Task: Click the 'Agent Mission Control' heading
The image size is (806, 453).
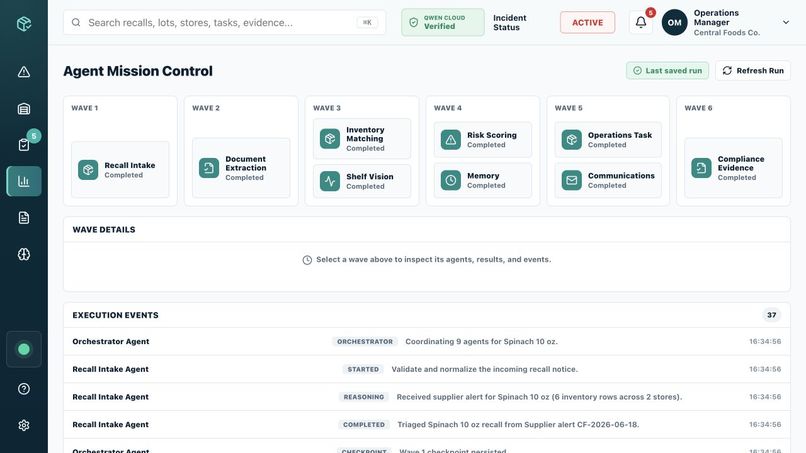Action: pyautogui.click(x=138, y=71)
